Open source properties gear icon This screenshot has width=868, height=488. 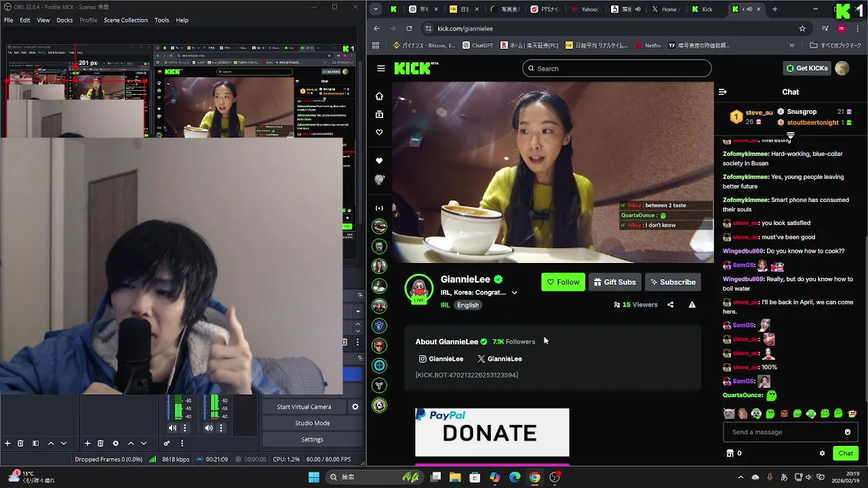click(x=115, y=443)
